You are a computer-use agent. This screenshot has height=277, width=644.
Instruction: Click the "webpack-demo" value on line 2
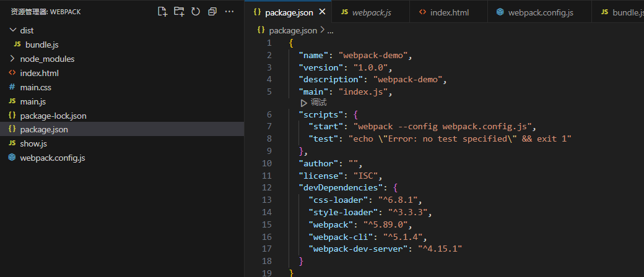pyautogui.click(x=373, y=55)
